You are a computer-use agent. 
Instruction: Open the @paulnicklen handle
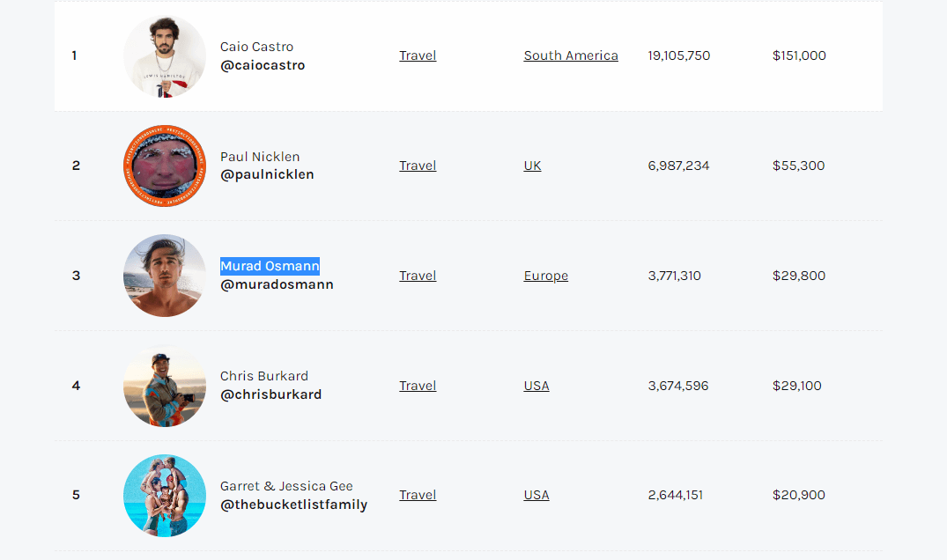267,174
